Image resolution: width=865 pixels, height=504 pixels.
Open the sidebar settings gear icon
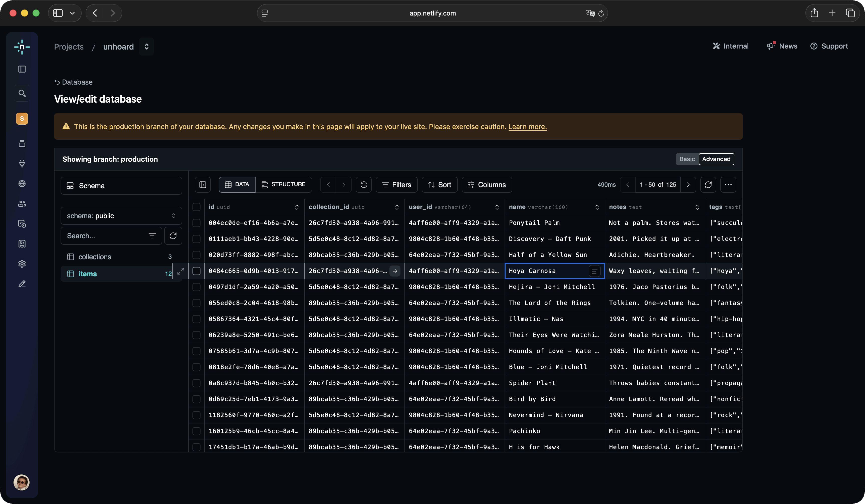[22, 264]
